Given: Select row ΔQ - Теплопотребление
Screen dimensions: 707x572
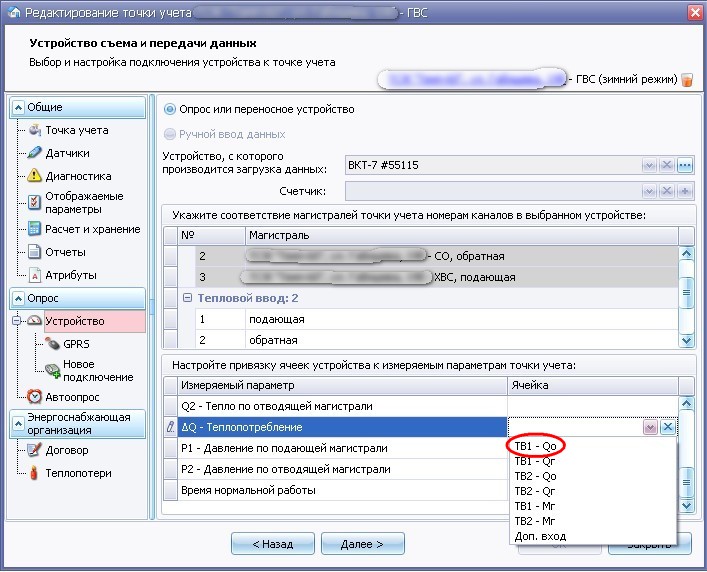Looking at the screenshot, I should 342,427.
